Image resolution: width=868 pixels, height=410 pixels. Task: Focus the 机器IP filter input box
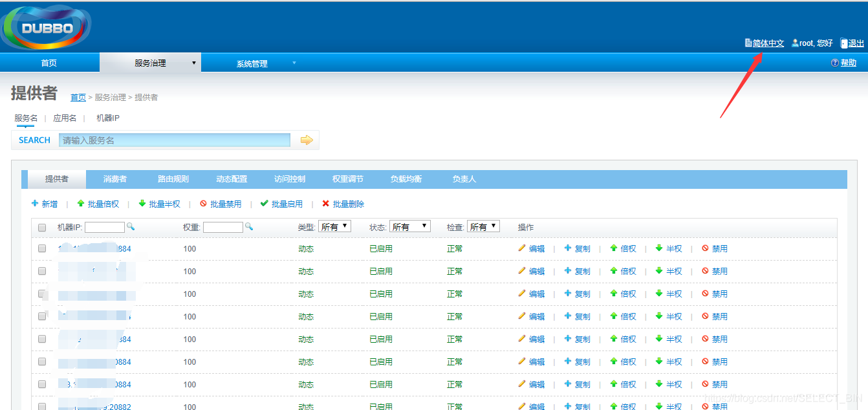[x=105, y=227]
